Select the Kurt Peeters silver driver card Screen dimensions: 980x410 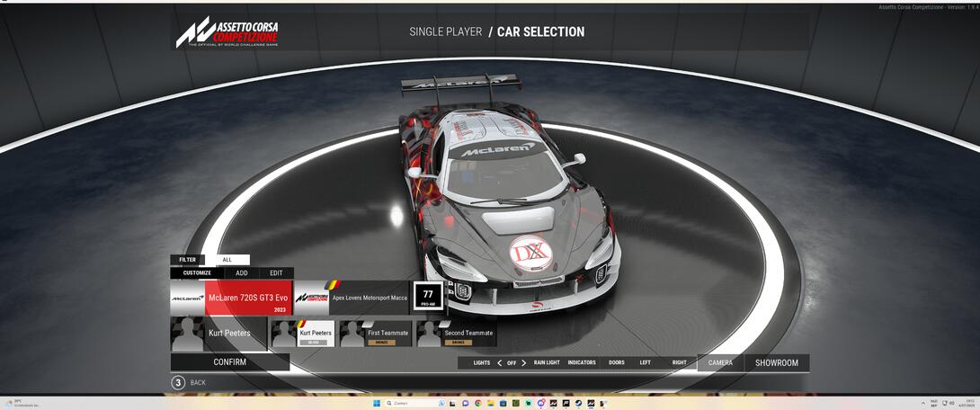(x=302, y=334)
